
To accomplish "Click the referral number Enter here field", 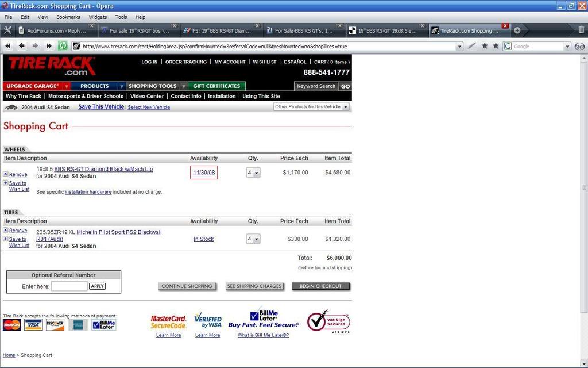I will 69,286.
